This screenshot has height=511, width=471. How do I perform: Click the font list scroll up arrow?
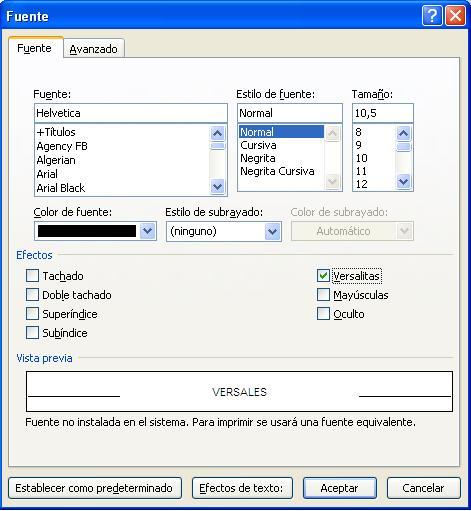pyautogui.click(x=218, y=134)
